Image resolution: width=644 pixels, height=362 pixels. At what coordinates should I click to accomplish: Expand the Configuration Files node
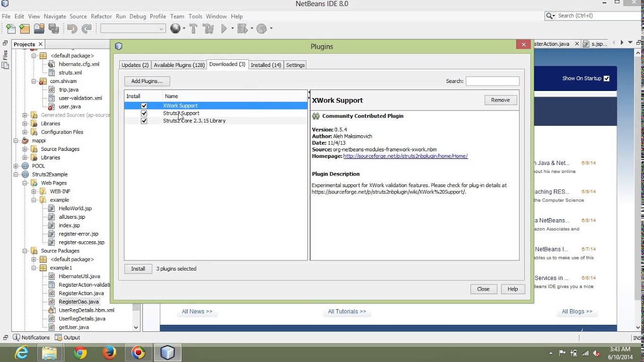click(x=25, y=132)
